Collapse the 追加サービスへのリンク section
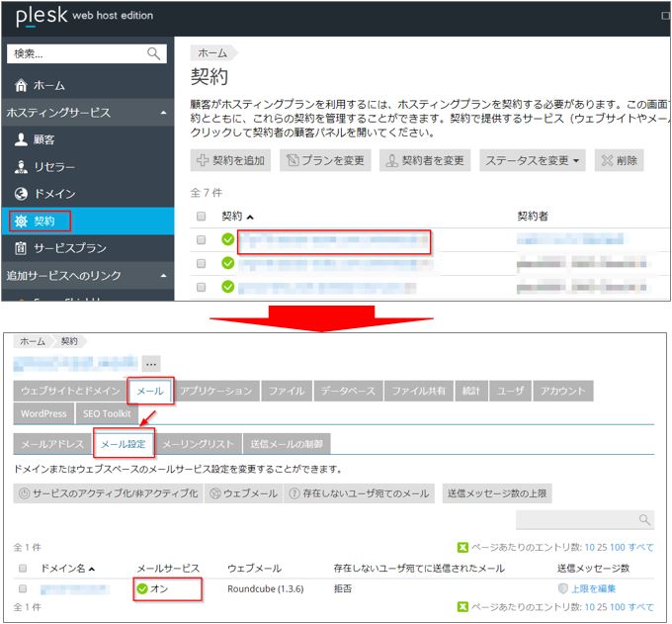Viewport: 672px width, 624px height. click(x=163, y=275)
